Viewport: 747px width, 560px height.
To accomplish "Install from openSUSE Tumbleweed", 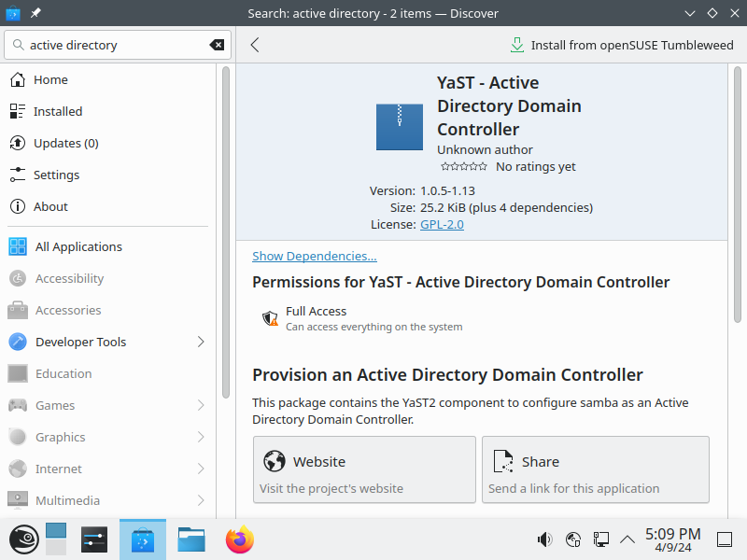I will [x=622, y=45].
